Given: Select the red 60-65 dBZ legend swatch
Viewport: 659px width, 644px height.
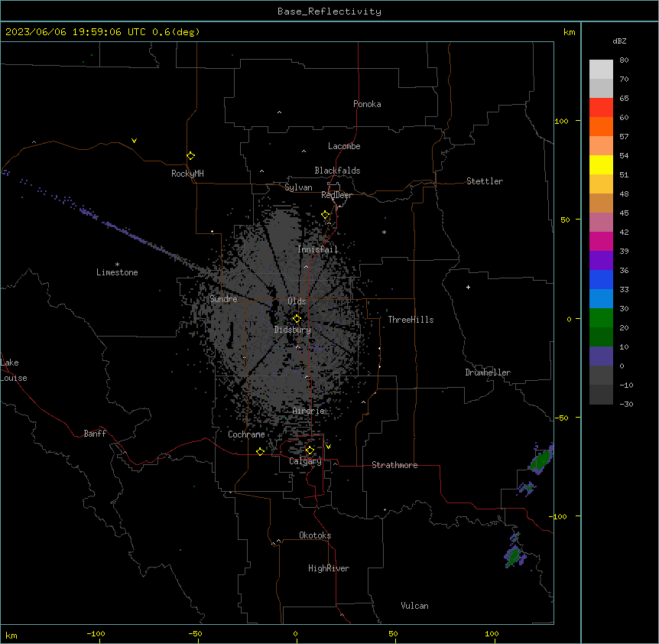Looking at the screenshot, I should 601,108.
